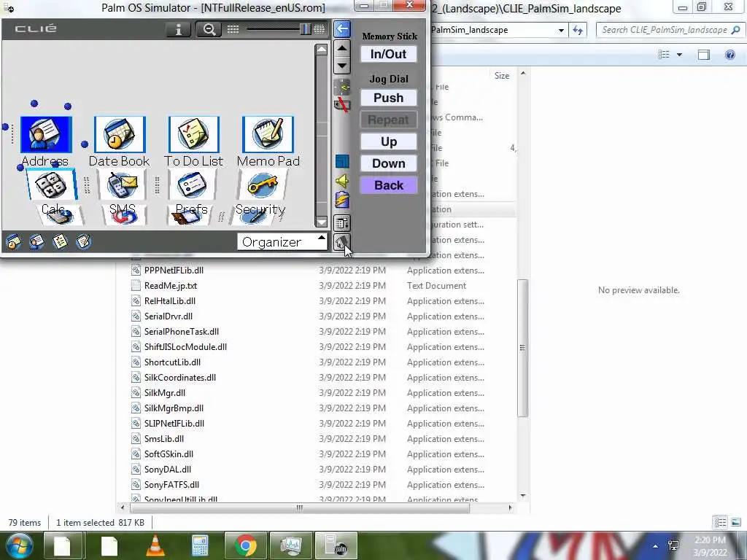Click the magnifier zoom-out icon

(x=209, y=29)
